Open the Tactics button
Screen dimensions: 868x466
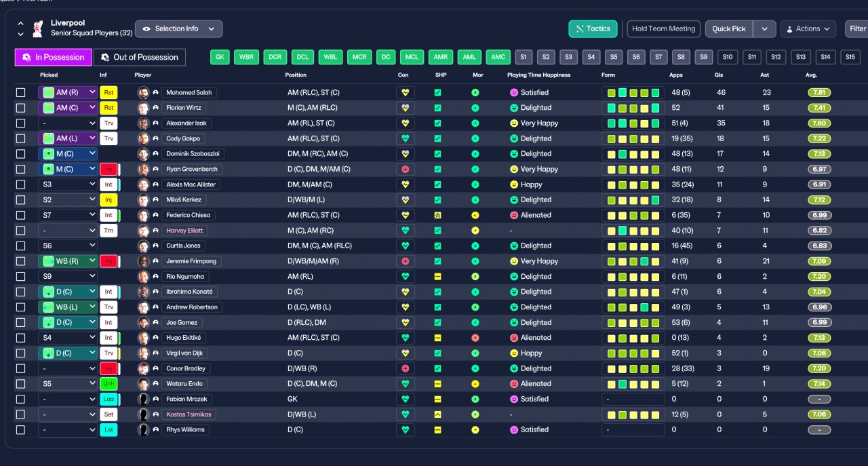point(593,28)
